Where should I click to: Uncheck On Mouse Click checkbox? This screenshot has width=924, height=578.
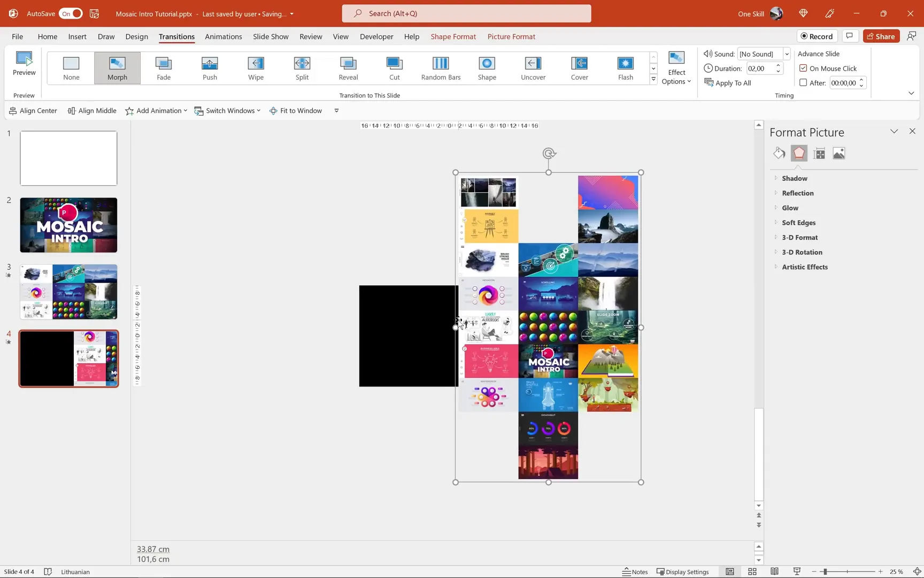coord(803,69)
